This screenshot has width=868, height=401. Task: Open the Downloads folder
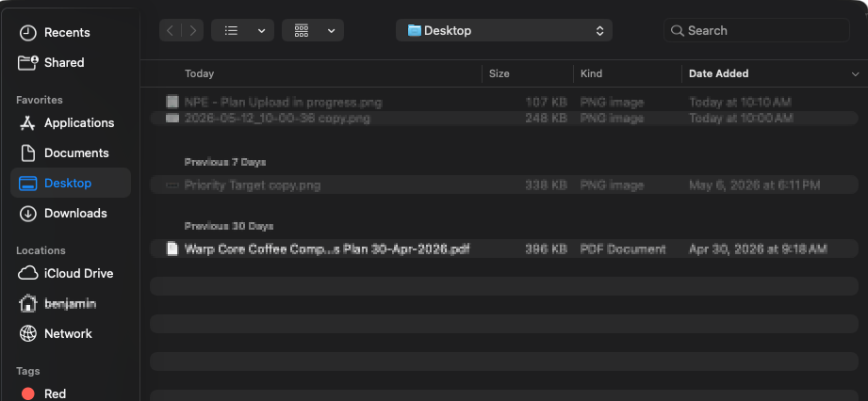pyautogui.click(x=71, y=213)
